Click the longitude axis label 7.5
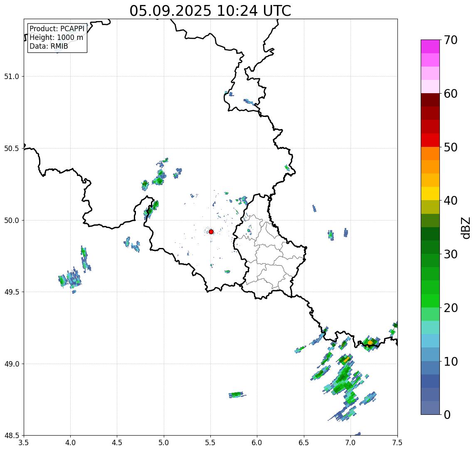Screen dimensions: 476x451 pos(397,442)
